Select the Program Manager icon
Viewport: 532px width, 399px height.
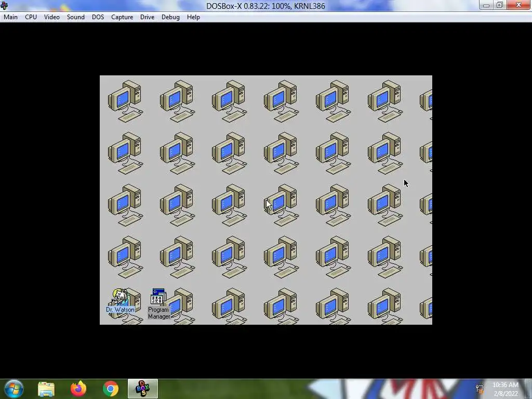click(158, 297)
